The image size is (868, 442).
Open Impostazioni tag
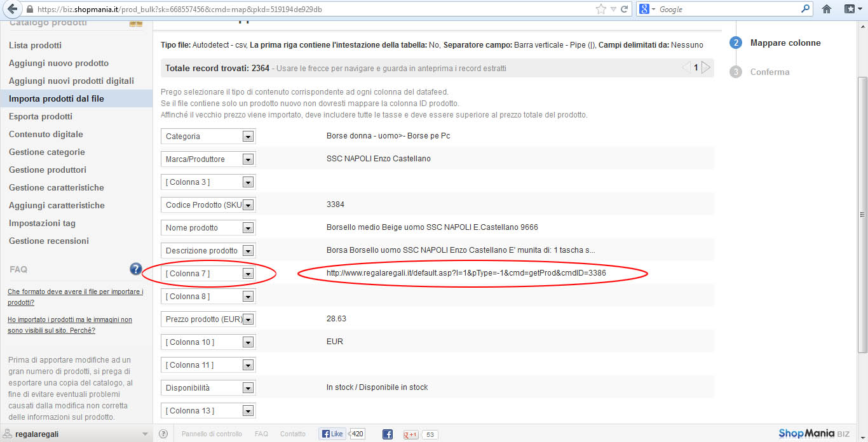point(42,223)
